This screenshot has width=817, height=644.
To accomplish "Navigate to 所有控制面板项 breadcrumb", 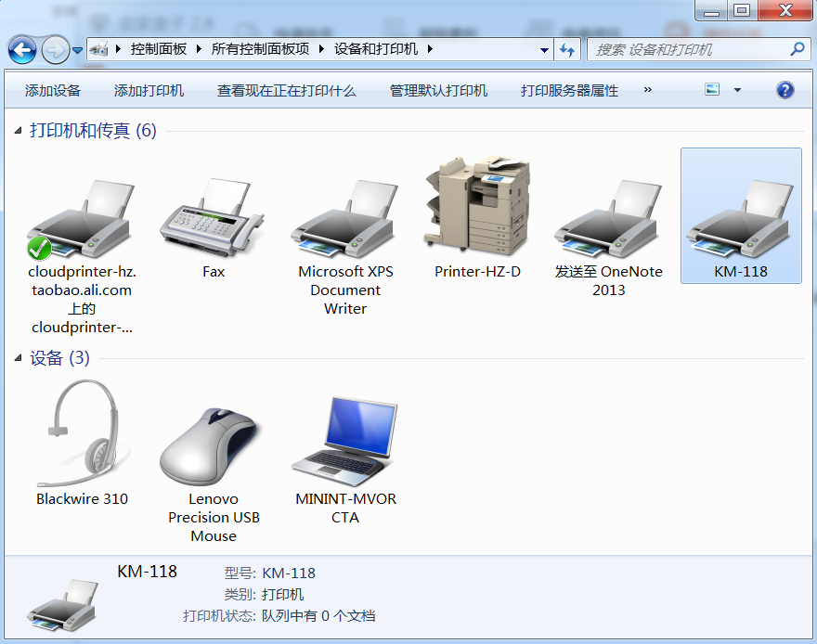I will coord(260,49).
